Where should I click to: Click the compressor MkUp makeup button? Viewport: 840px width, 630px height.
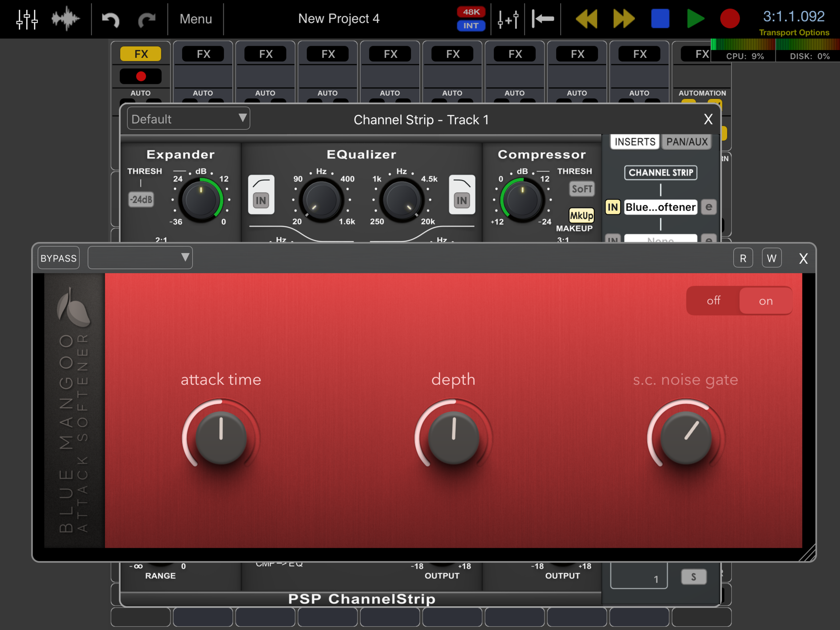(x=581, y=216)
